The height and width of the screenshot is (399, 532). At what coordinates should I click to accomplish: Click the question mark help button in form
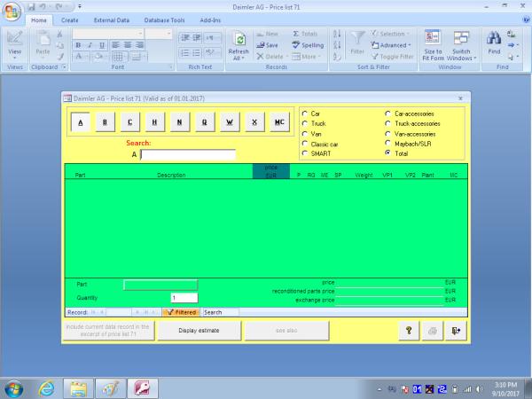pyautogui.click(x=409, y=331)
